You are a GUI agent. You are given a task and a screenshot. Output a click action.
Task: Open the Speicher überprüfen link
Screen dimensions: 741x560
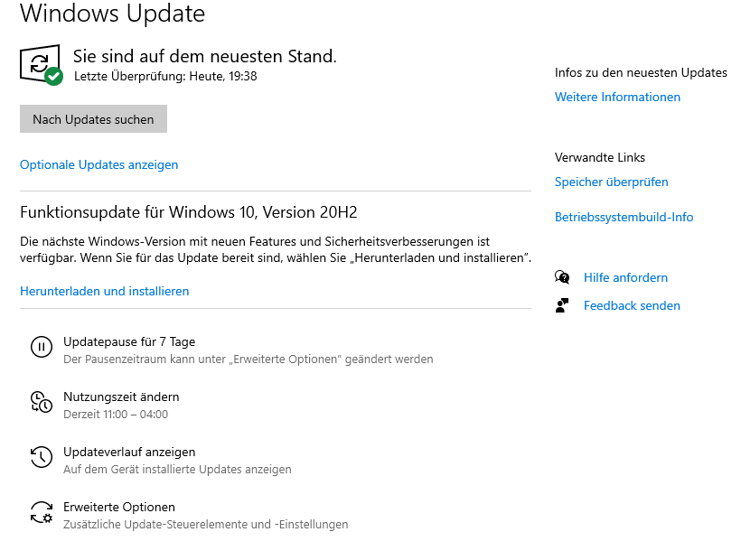coord(611,182)
